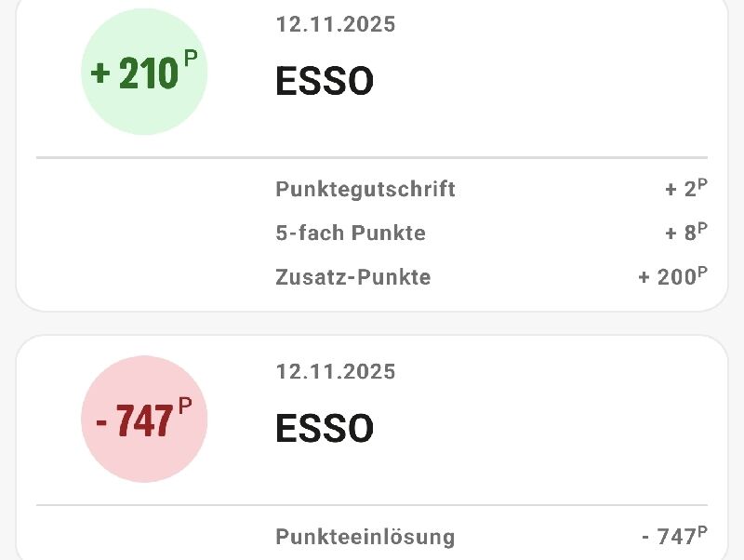Screen dimensions: 744x560
Task: Select the Punkteeinlösung row label
Action: coord(365,537)
